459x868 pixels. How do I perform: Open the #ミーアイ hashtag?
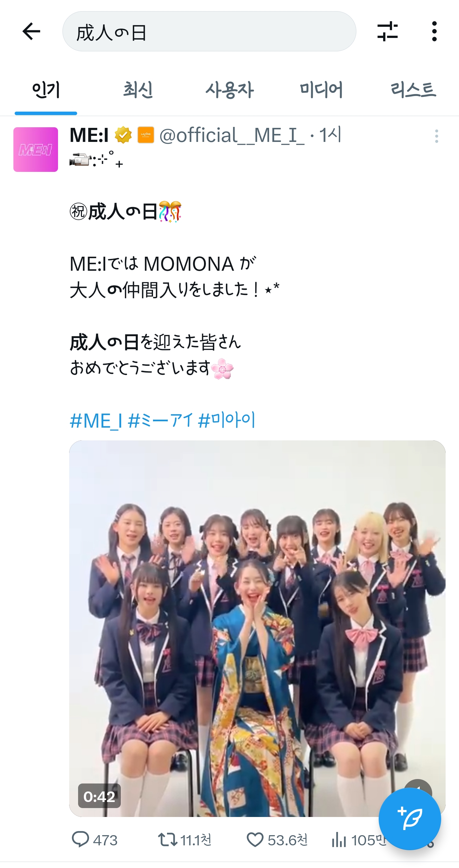coord(160,421)
